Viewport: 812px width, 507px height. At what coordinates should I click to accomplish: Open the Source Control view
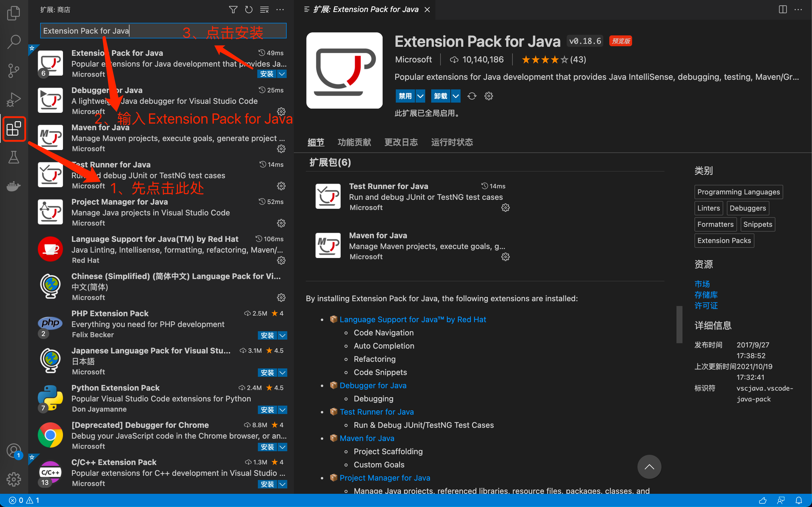pos(14,70)
